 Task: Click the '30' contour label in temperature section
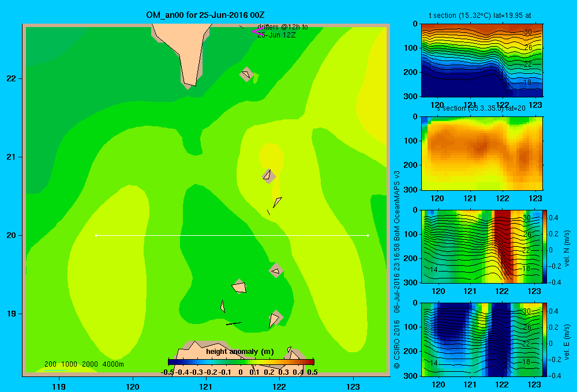(528, 32)
